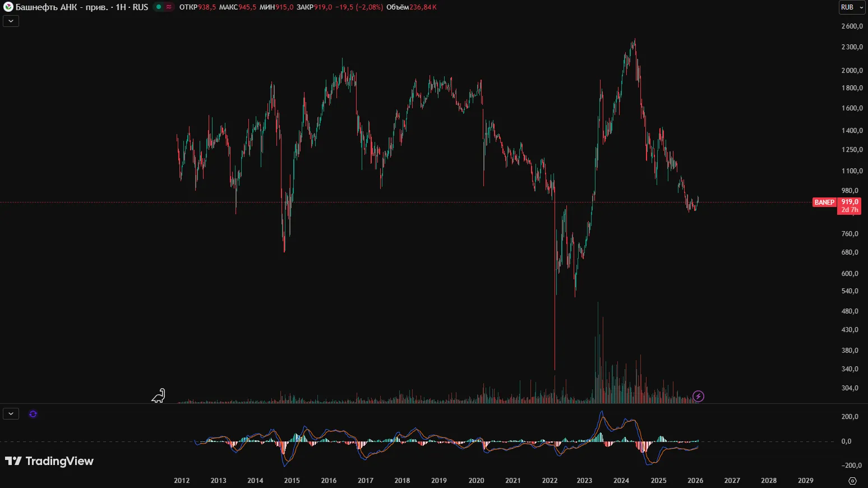Screen dimensions: 868x488
Task: Click the Bashneft round logo icon
Action: pos(8,7)
